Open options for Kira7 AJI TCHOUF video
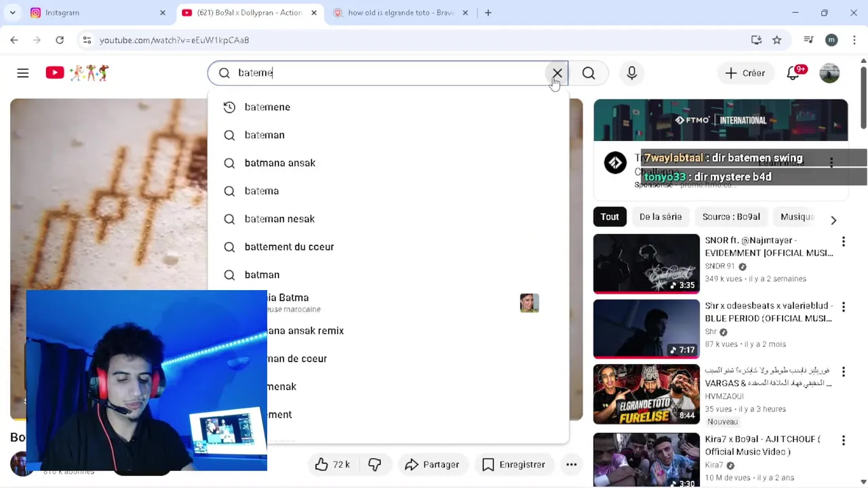This screenshot has height=488, width=868. tap(844, 441)
